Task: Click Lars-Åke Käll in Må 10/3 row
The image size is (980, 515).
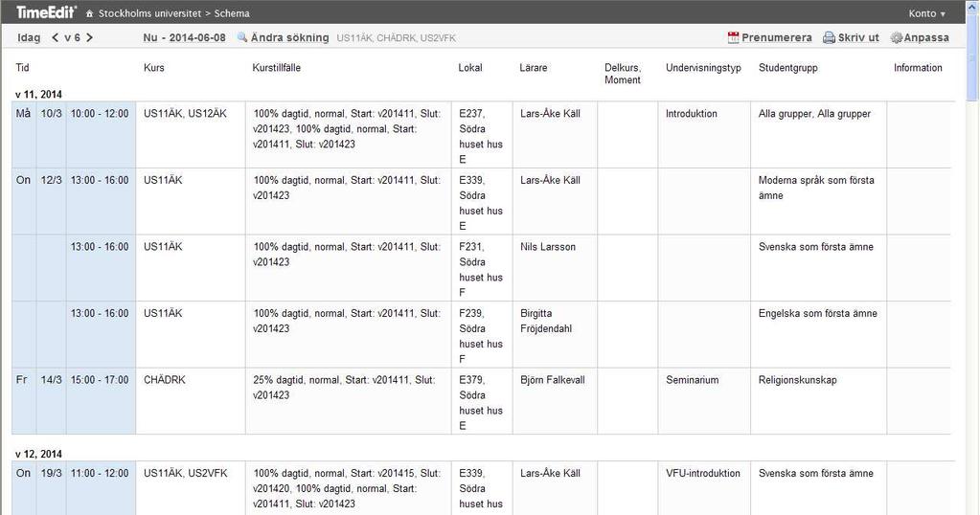Action: (550, 114)
